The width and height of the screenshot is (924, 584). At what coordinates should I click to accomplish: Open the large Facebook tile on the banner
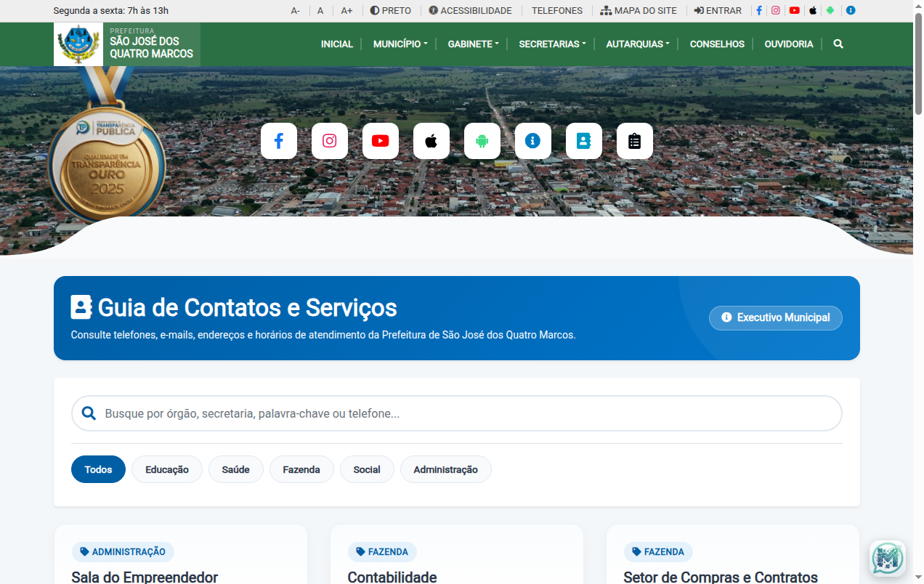279,141
